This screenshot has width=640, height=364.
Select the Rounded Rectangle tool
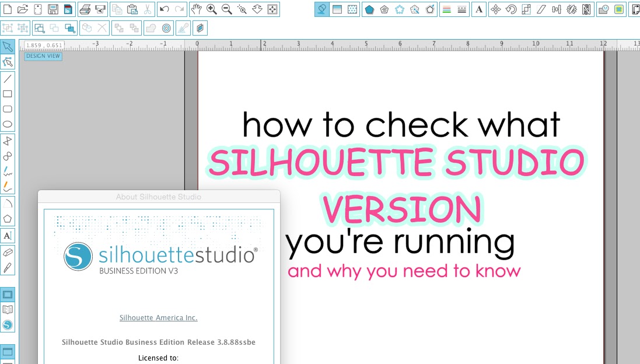click(8, 109)
